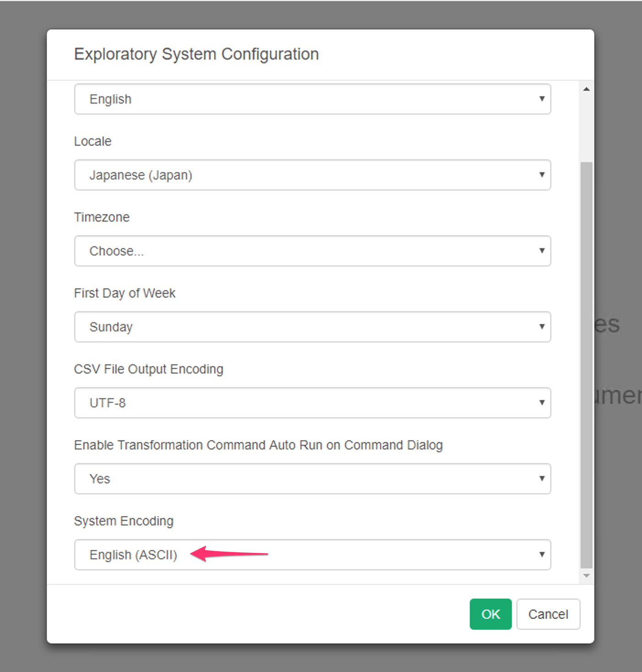The height and width of the screenshot is (672, 642).
Task: Click the scrollbar down arrow
Action: (x=586, y=576)
